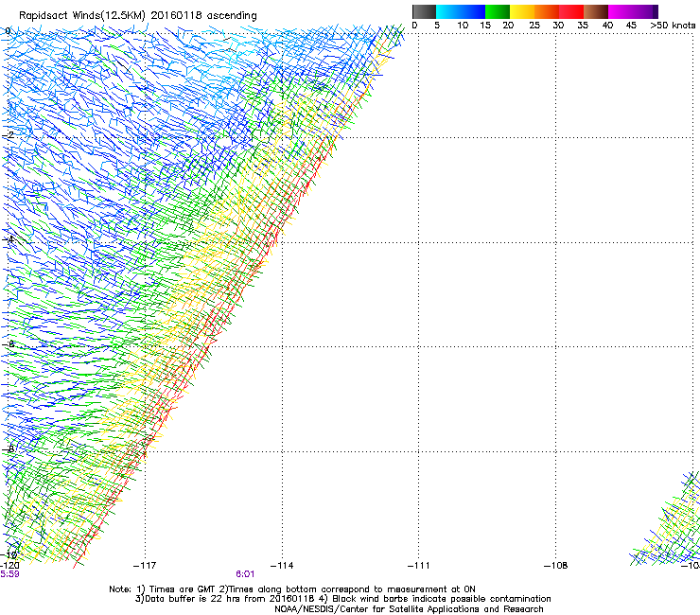This screenshot has width=700, height=615.
Task: Click the orange 25-30 knots color segment
Action: pyautogui.click(x=547, y=11)
